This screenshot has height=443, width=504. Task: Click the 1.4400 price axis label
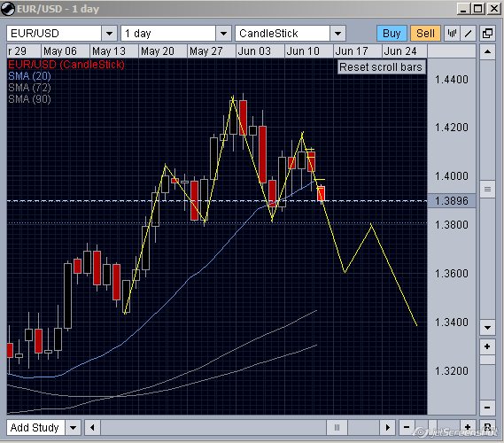pyautogui.click(x=451, y=80)
